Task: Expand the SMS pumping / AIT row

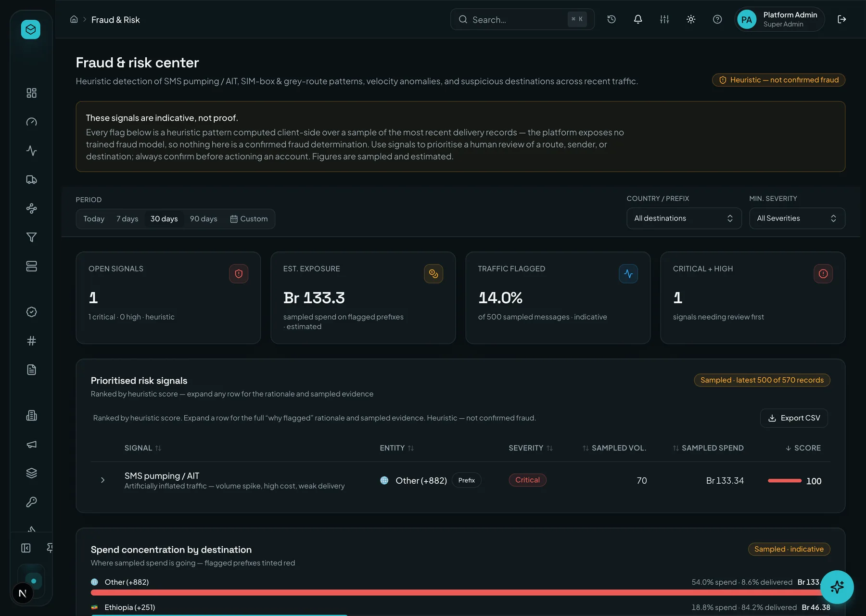Action: [102, 480]
